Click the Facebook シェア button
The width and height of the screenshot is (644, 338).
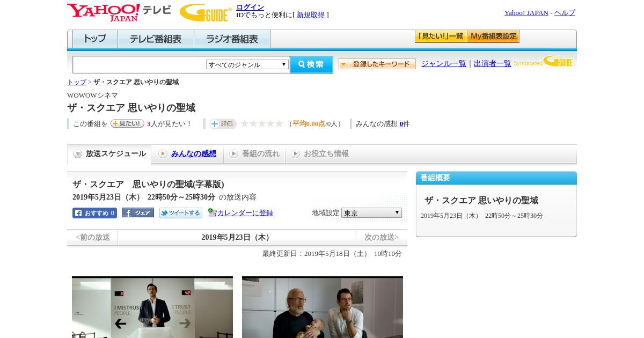pyautogui.click(x=138, y=212)
